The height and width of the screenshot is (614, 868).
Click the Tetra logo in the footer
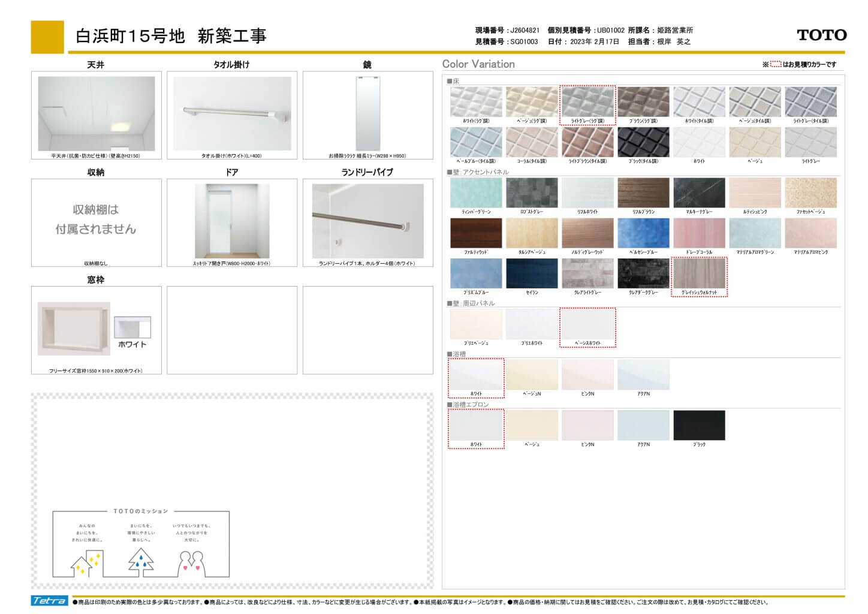pyautogui.click(x=49, y=601)
